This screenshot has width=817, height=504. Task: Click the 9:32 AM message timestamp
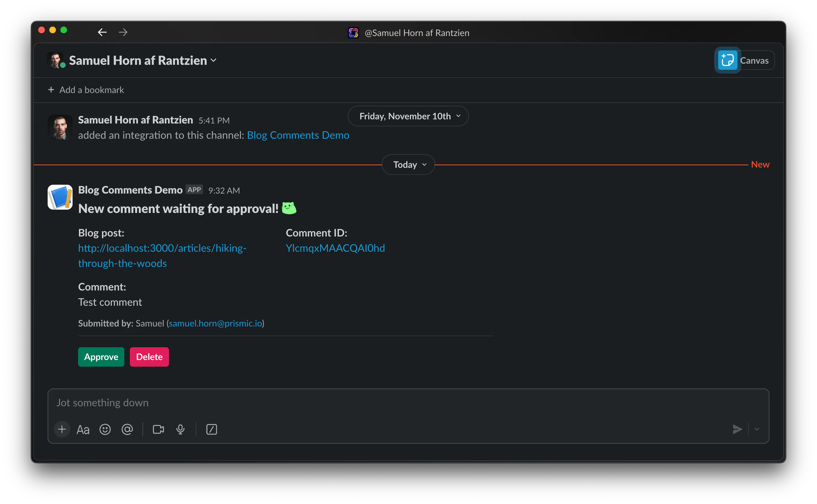[224, 190]
